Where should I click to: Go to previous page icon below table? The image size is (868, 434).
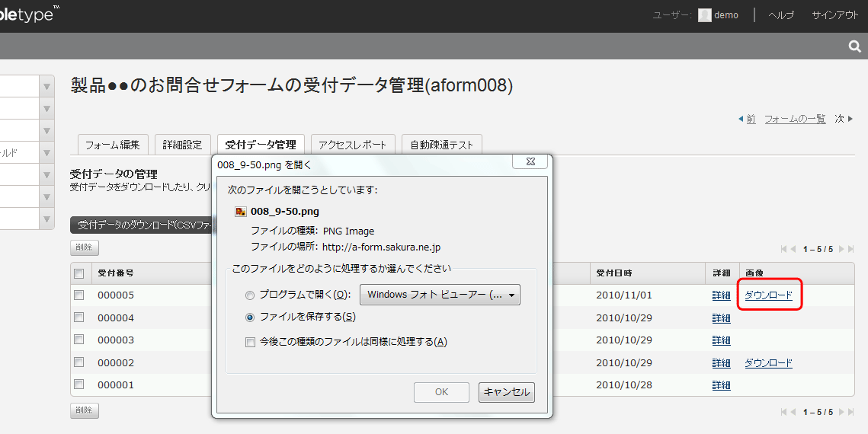click(793, 412)
